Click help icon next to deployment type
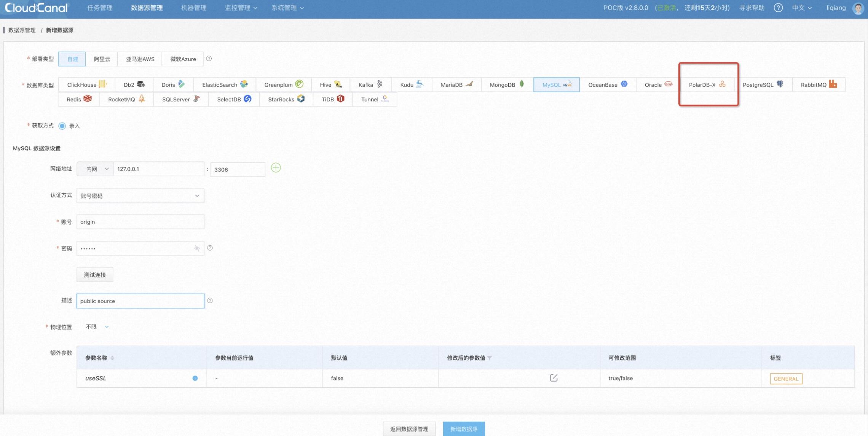This screenshot has width=868, height=436. pos(209,59)
